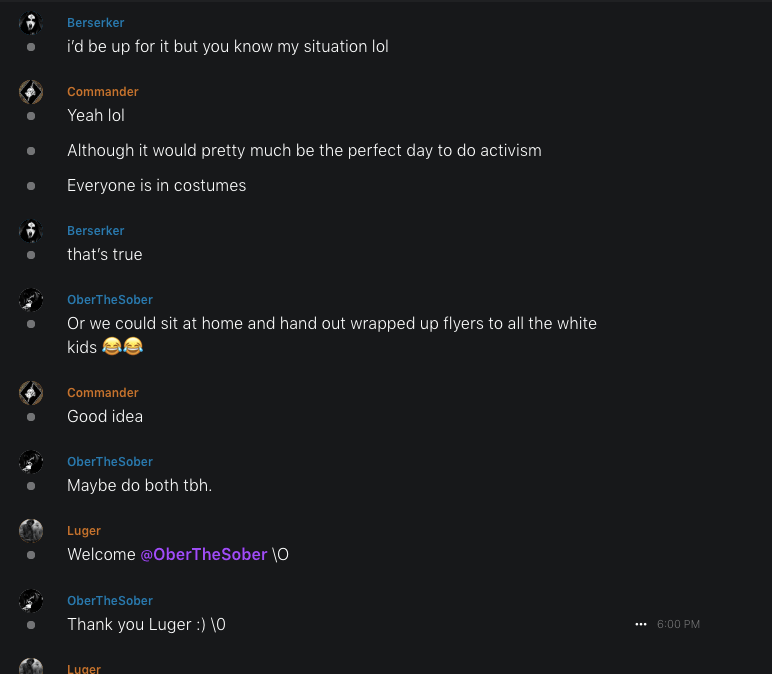Open OberTheSober's avatar above "Thank you Luger"
The height and width of the screenshot is (674, 772).
coord(31,601)
